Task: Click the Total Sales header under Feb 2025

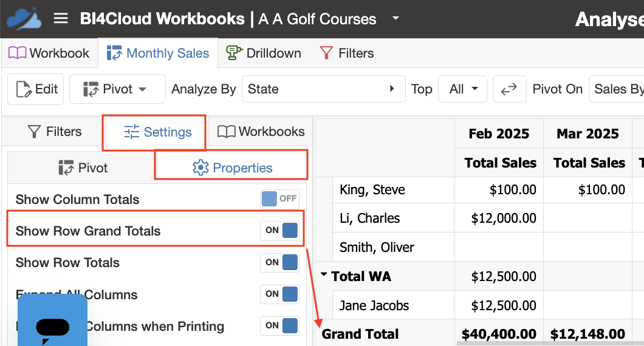Action: (499, 163)
